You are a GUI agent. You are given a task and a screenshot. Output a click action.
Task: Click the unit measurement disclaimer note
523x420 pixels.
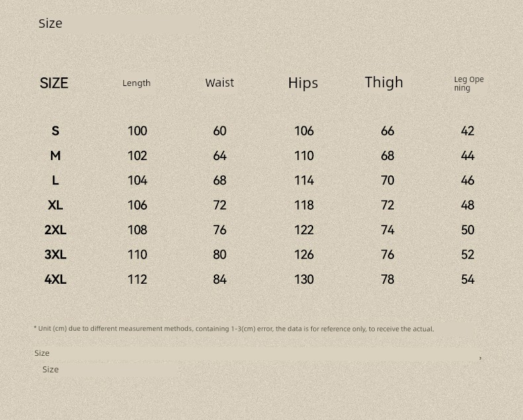tap(234, 329)
